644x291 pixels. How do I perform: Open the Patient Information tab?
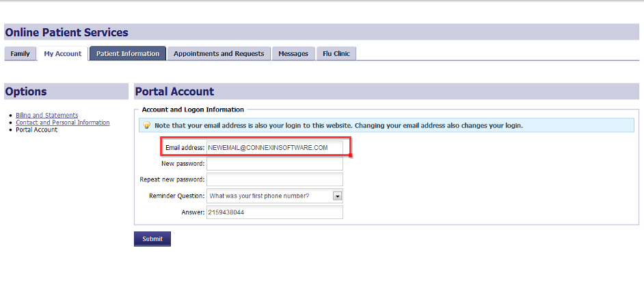[x=128, y=53]
